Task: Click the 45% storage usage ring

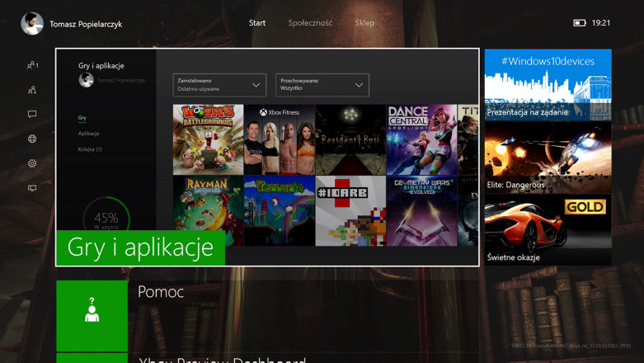Action: tap(106, 215)
